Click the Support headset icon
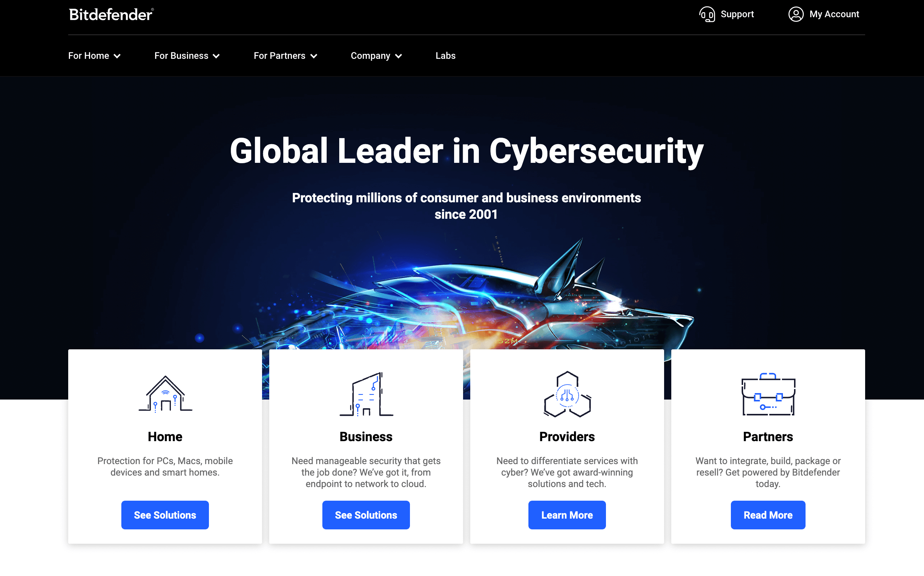 (x=707, y=14)
